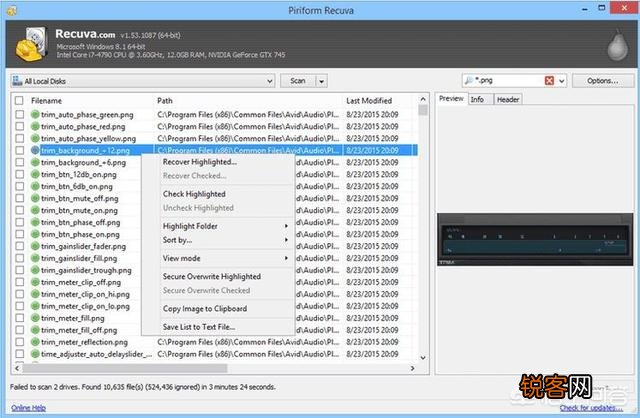Click green status icon of trim_meter_reflection.png
The image size is (640, 418).
35,341
